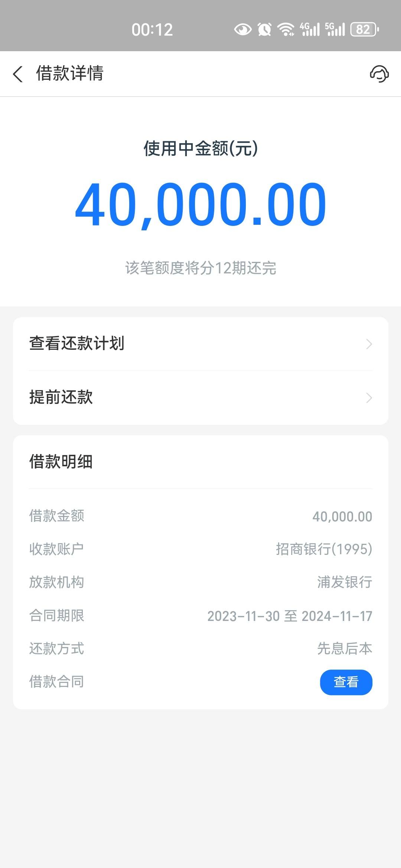Image resolution: width=401 pixels, height=868 pixels.
Task: Tap the 00:12 clock in status bar
Action: click(x=152, y=30)
